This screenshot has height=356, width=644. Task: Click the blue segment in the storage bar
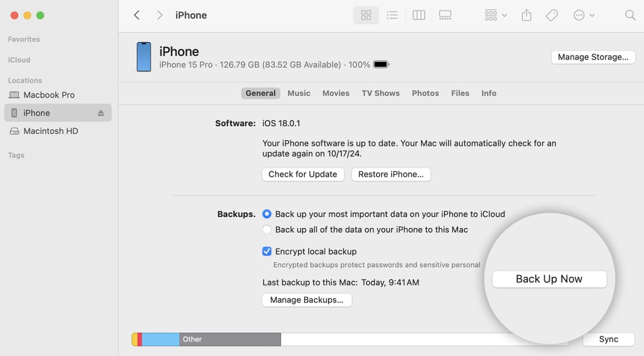(161, 339)
